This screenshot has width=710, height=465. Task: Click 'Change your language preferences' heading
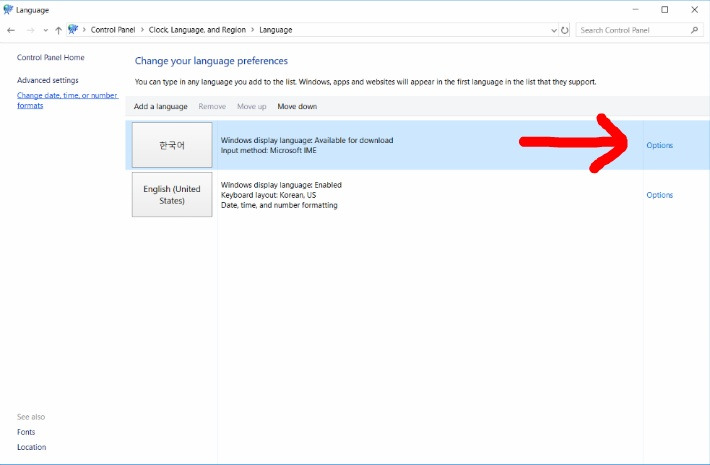211,61
